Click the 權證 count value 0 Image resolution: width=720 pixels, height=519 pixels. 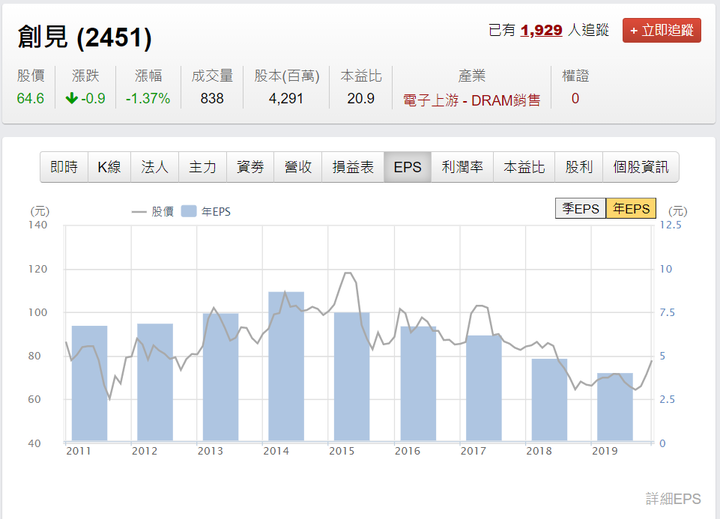coord(575,98)
